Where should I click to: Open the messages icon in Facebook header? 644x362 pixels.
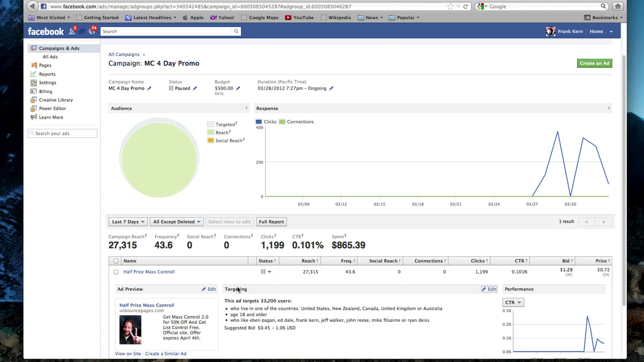coord(82,32)
